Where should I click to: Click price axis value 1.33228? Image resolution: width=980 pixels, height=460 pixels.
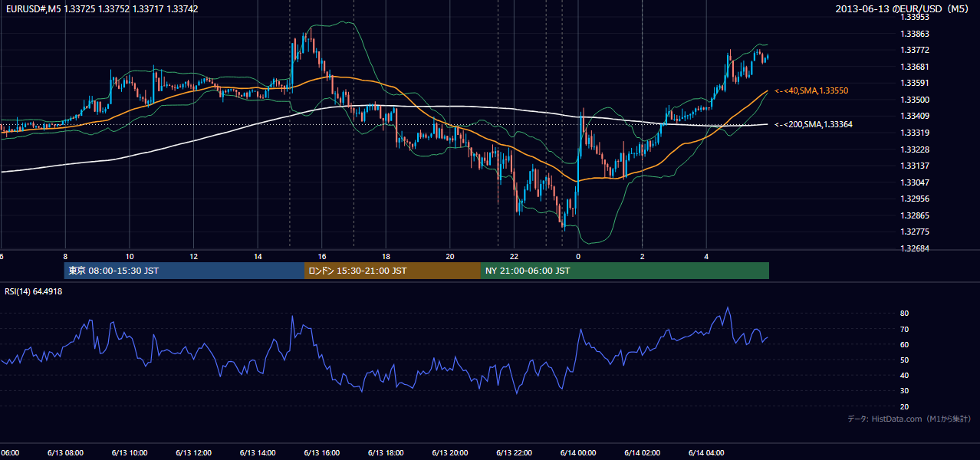(915, 149)
